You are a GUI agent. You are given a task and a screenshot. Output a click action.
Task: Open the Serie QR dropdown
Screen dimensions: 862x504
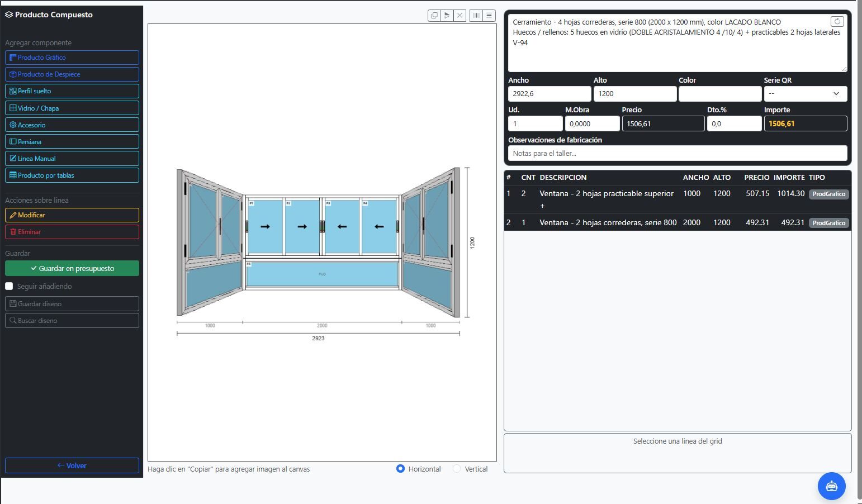click(805, 93)
